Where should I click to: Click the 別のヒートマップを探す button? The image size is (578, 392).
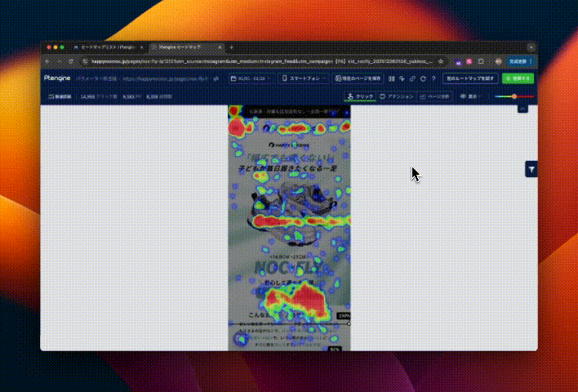[469, 78]
